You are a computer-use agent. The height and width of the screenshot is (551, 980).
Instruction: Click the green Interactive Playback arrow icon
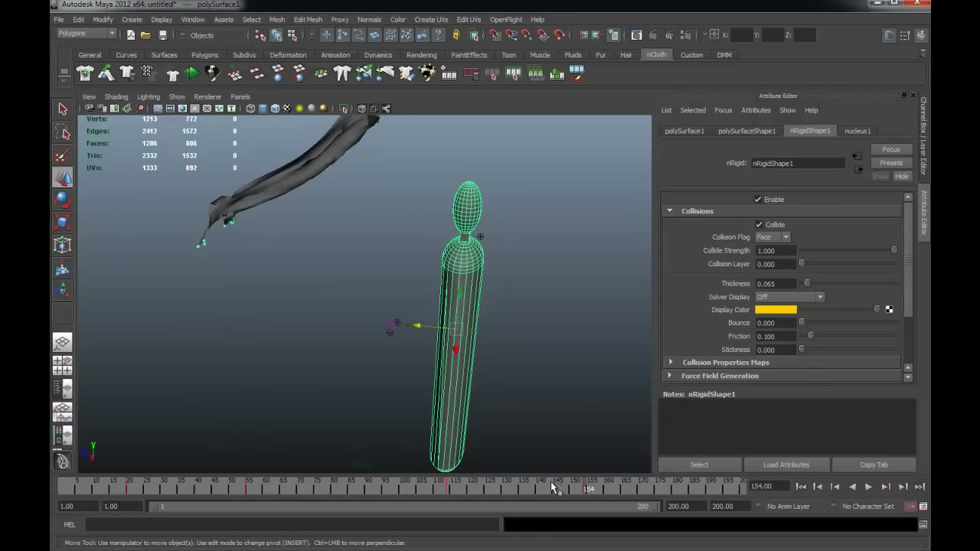191,73
